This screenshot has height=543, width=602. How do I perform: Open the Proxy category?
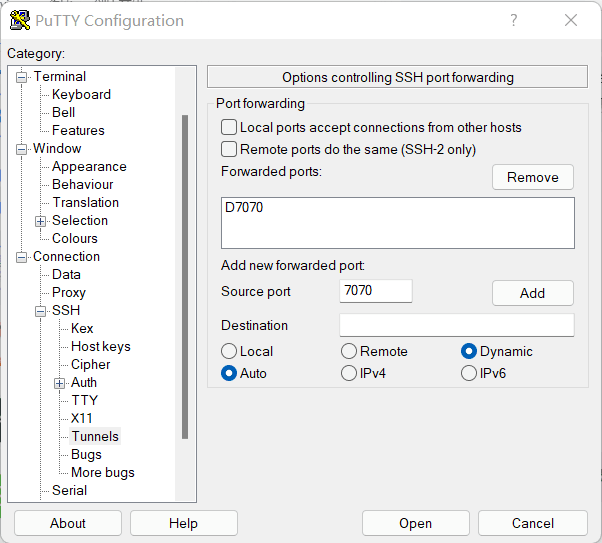pyautogui.click(x=69, y=292)
